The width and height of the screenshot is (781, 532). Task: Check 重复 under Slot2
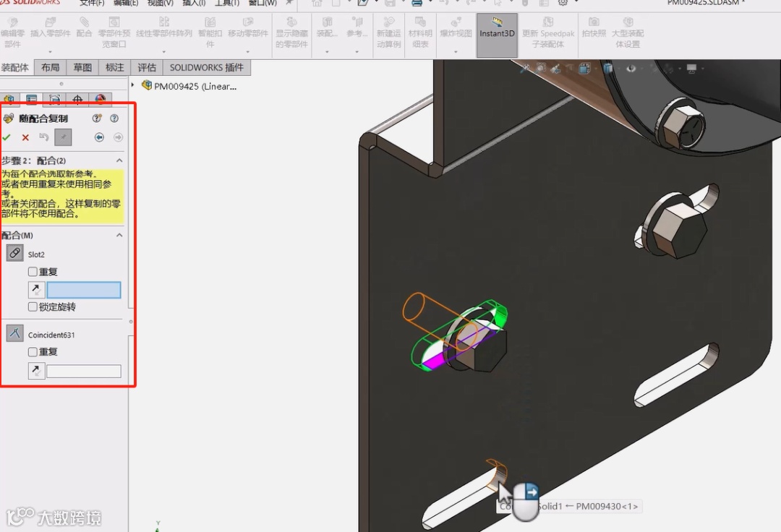(x=33, y=272)
